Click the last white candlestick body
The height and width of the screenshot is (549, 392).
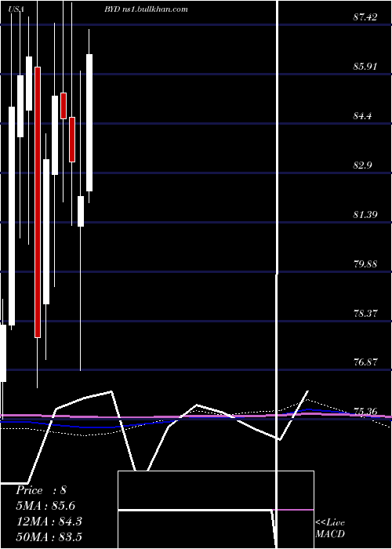[89, 122]
